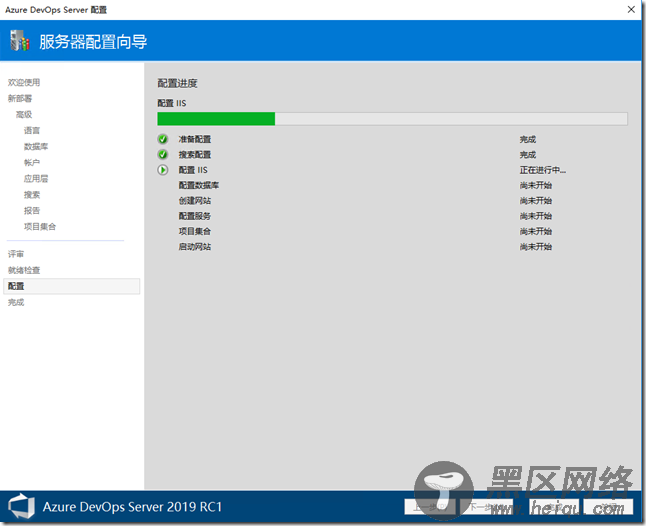
Task: Select 新部署 in the wizard sidebar
Action: coord(20,98)
